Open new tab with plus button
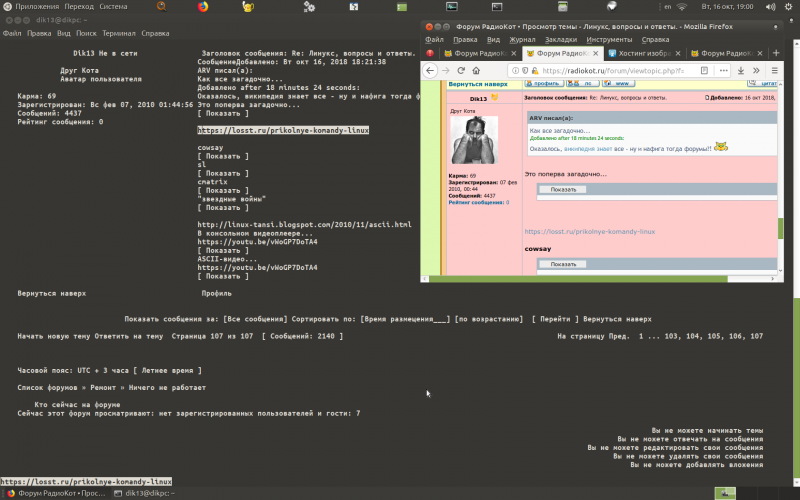Viewport: 800px width, 500px height. [776, 53]
